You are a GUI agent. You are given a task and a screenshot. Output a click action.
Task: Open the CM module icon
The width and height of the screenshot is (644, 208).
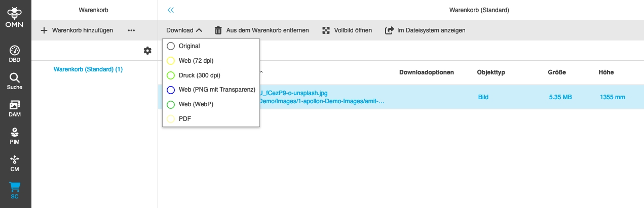[x=15, y=163]
